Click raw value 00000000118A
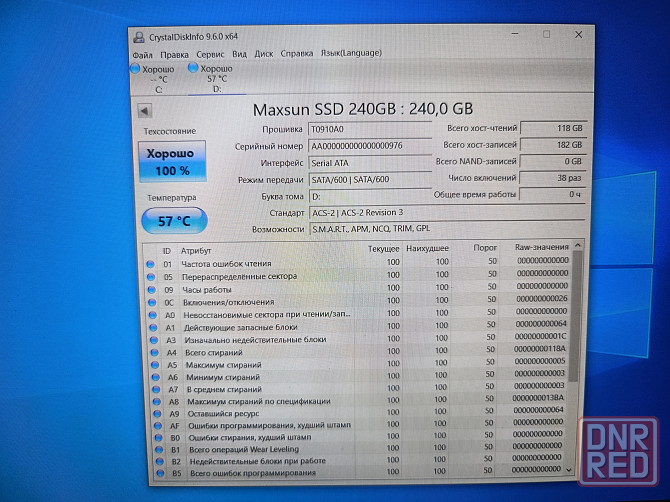Viewport: 670px width, 502px height. [x=540, y=349]
